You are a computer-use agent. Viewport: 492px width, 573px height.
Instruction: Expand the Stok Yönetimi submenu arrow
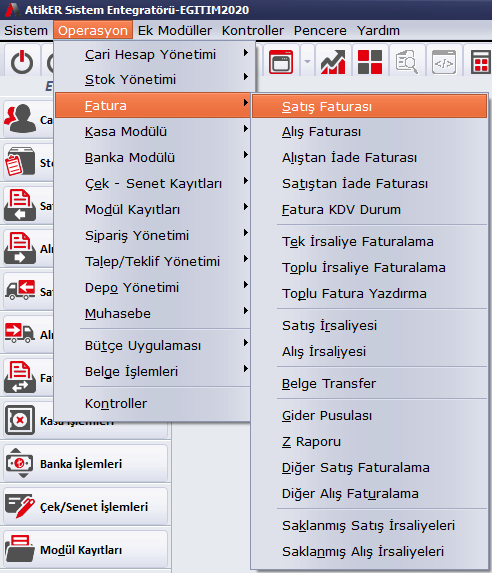point(246,77)
